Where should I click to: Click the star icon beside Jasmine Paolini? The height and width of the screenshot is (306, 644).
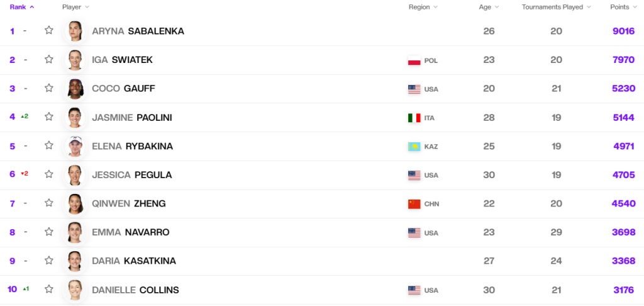[49, 116]
